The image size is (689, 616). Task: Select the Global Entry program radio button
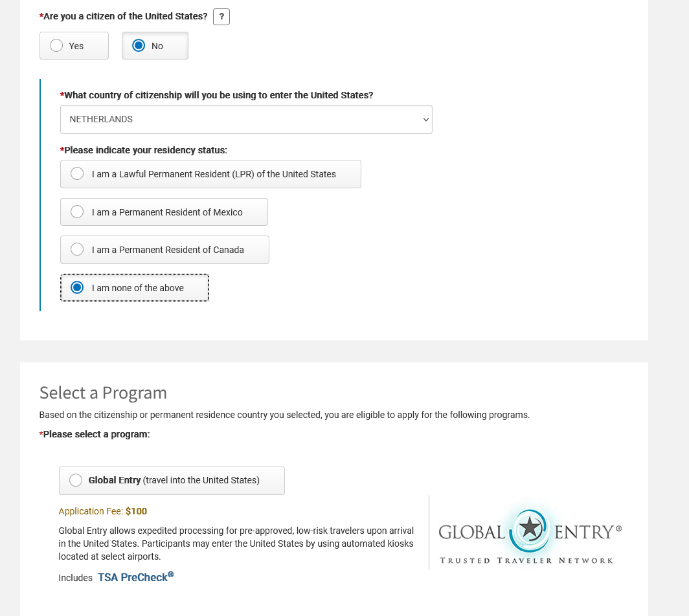(76, 480)
